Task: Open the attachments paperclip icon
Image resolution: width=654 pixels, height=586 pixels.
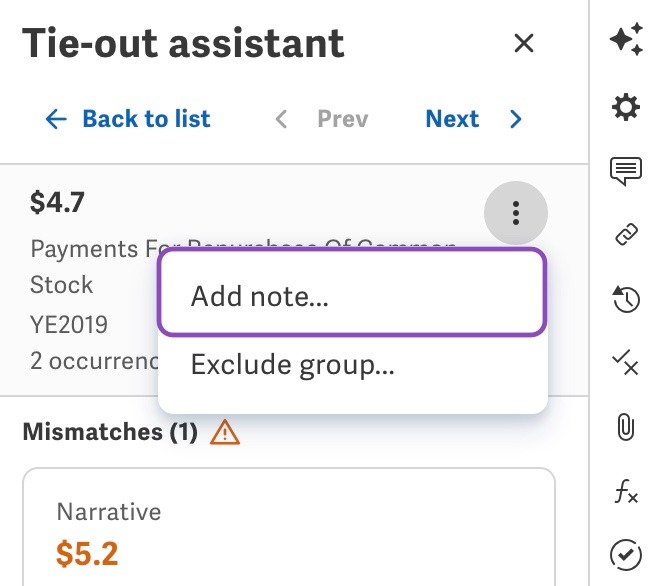Action: click(625, 427)
